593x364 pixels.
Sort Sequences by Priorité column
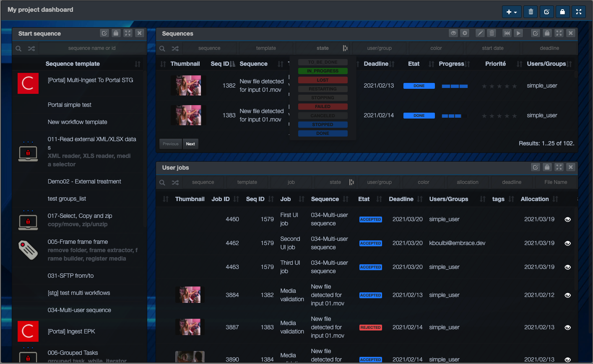click(520, 64)
